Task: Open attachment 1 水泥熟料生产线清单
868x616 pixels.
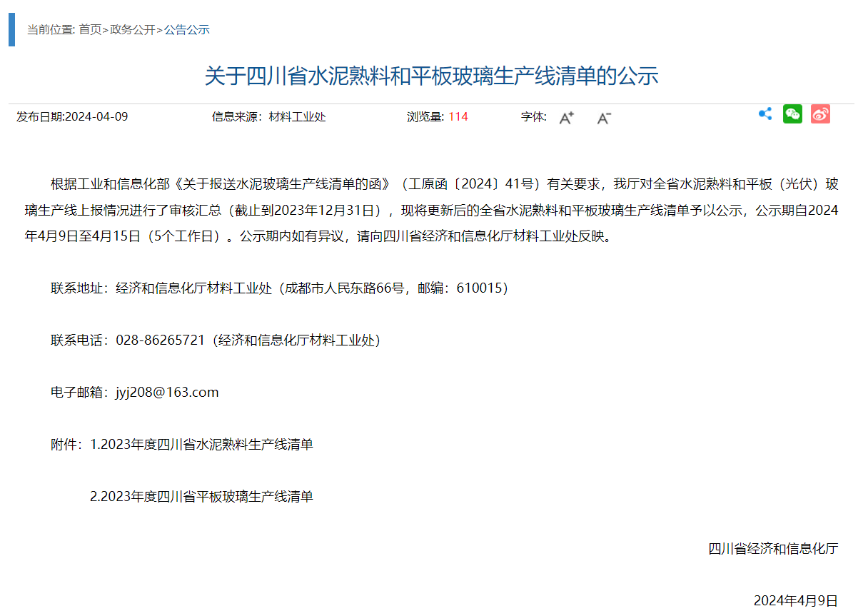Action: 201,445
